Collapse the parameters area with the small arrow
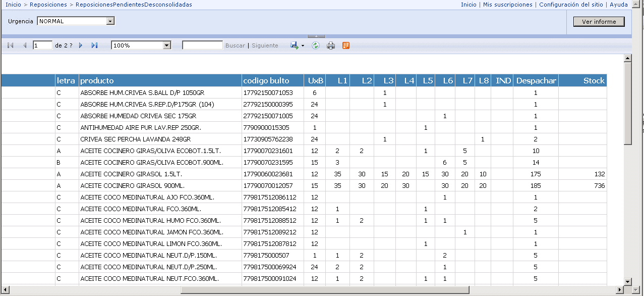The width and height of the screenshot is (644, 296). [316, 36]
